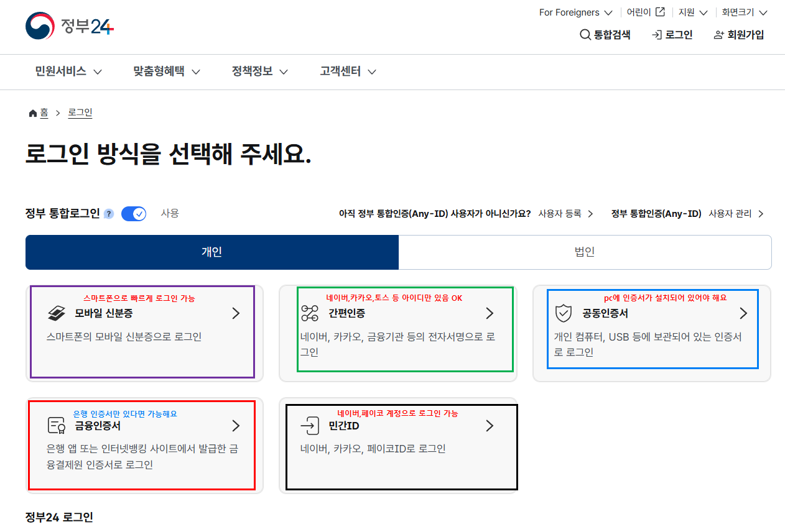Image resolution: width=785 pixels, height=532 pixels.
Task: Click the 공동인증서 description starting '개인 컴퓨터, USB'
Action: click(648, 344)
